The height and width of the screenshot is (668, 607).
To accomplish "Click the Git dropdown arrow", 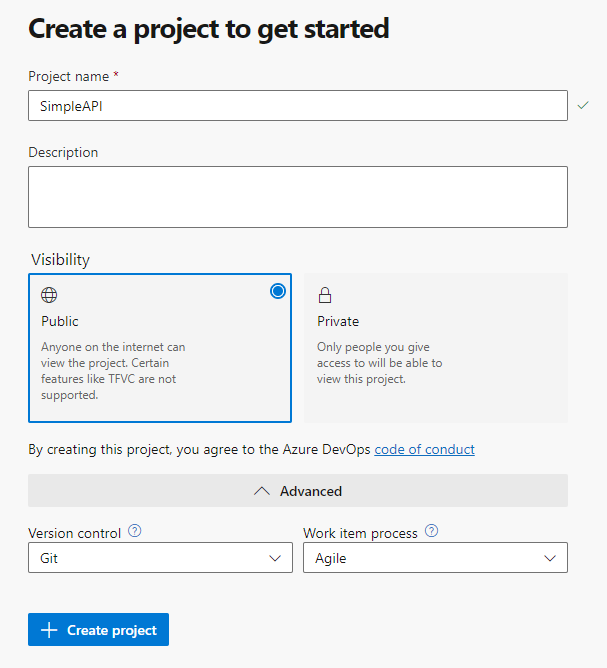I will pos(275,558).
